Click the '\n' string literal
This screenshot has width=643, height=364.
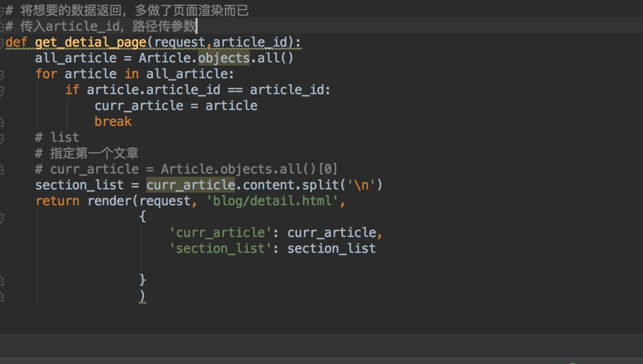361,185
